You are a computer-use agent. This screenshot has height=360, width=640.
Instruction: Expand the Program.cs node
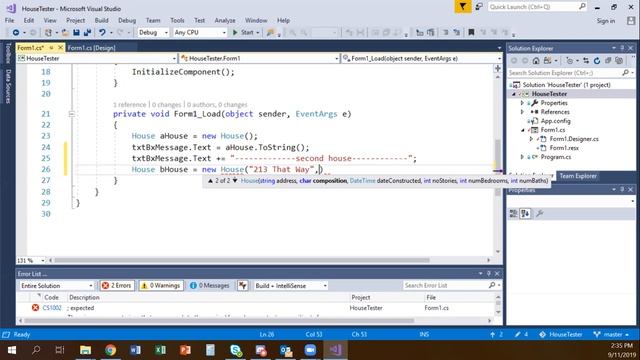tap(522, 157)
